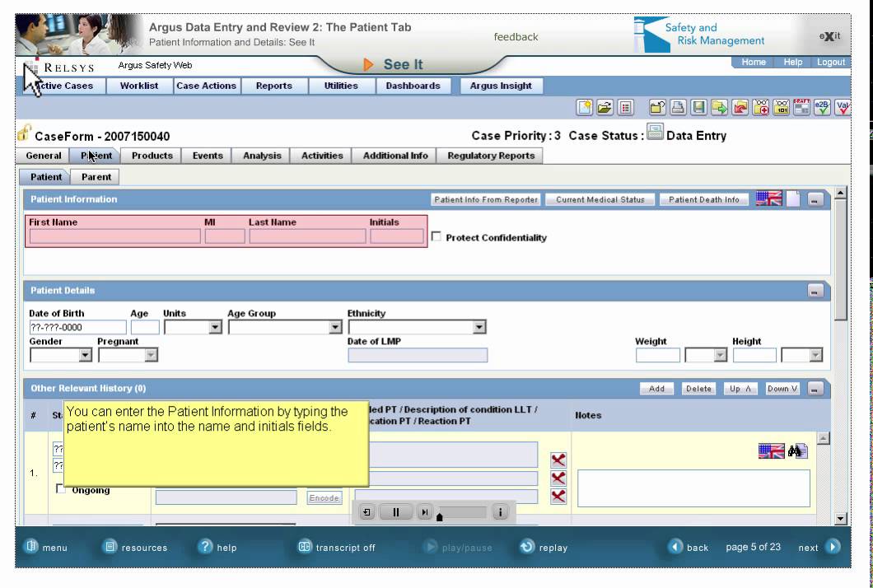Click Add in Other Relevant History
The width and height of the screenshot is (873, 588).
click(x=657, y=389)
